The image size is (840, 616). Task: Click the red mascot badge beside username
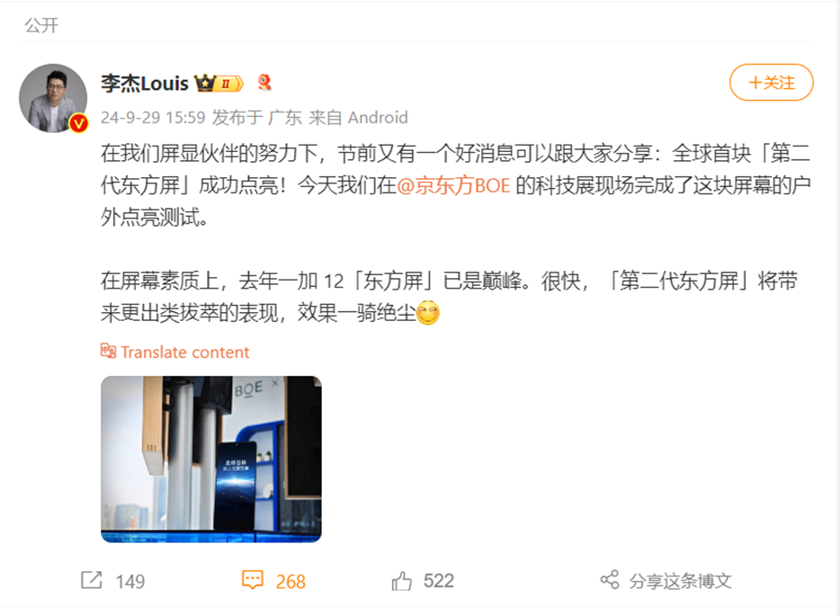pyautogui.click(x=264, y=83)
